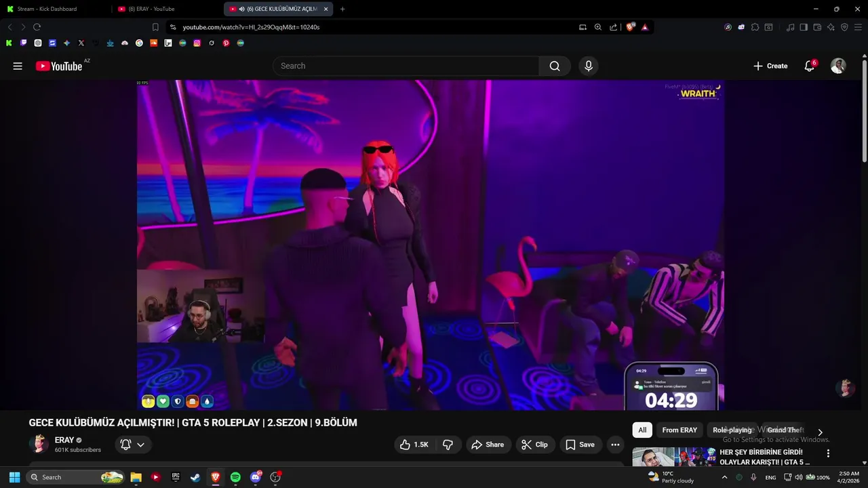Select the All filter chip
Image resolution: width=868 pixels, height=488 pixels.
click(x=642, y=430)
